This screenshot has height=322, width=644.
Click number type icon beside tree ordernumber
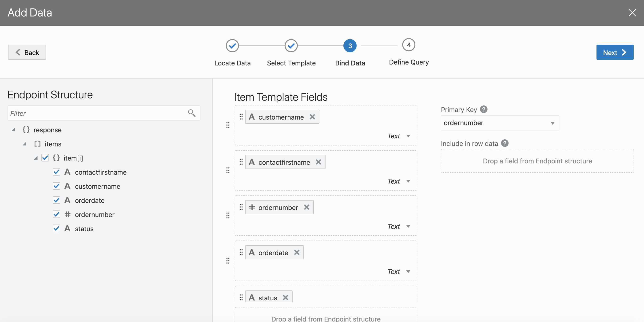point(67,214)
